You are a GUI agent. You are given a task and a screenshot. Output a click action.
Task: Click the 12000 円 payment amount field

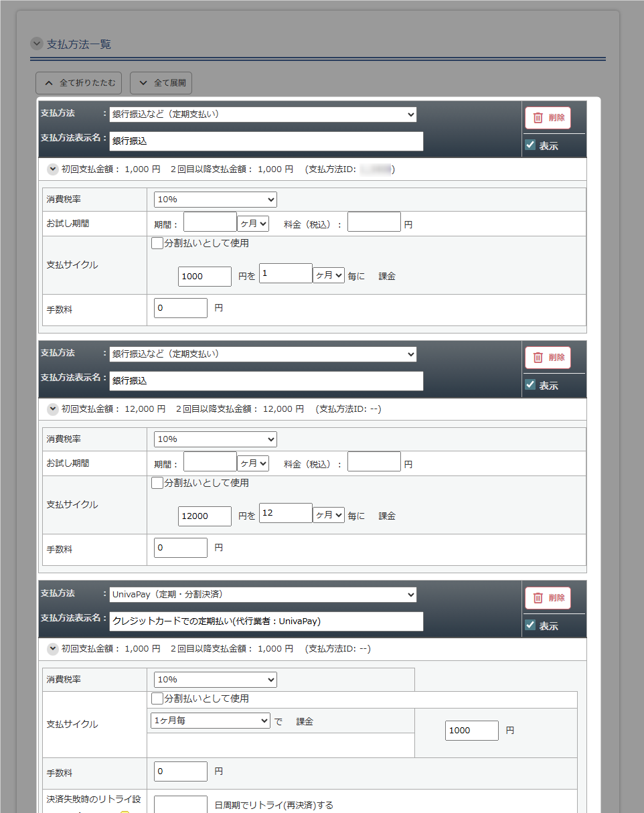[x=204, y=516]
